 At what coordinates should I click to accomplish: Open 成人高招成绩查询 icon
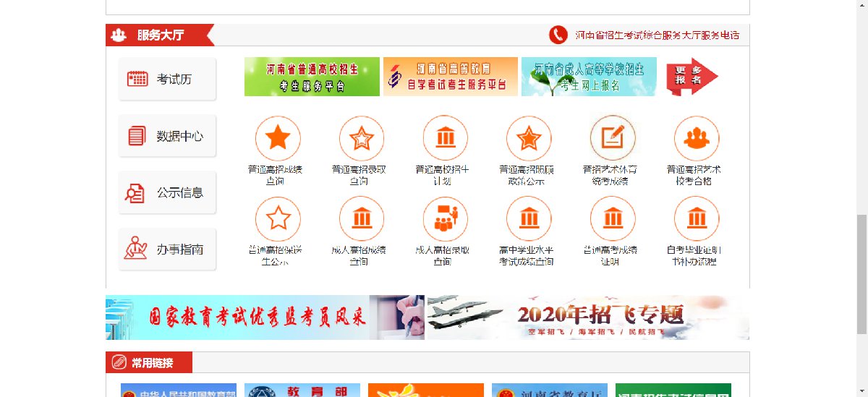coord(362,218)
